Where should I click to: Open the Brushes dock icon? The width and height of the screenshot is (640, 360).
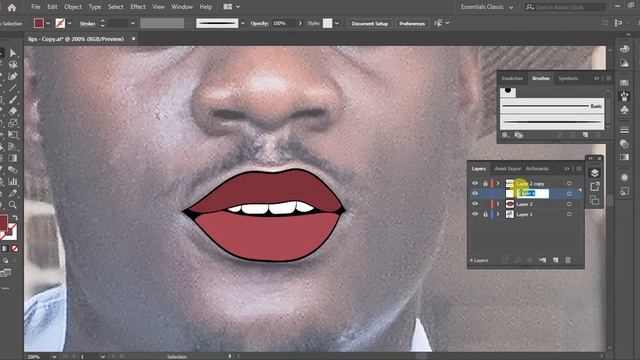coord(624,96)
